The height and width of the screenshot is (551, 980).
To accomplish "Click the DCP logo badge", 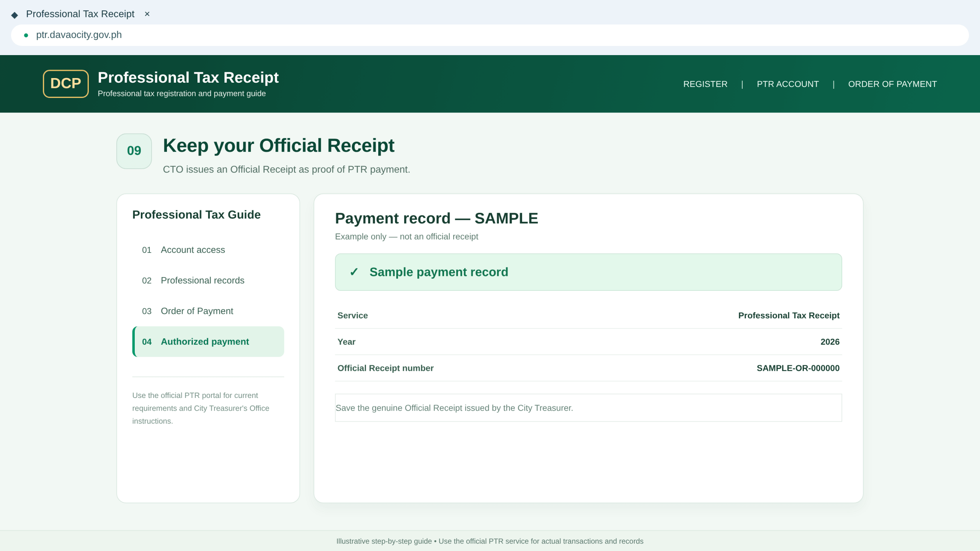I will 66,83.
